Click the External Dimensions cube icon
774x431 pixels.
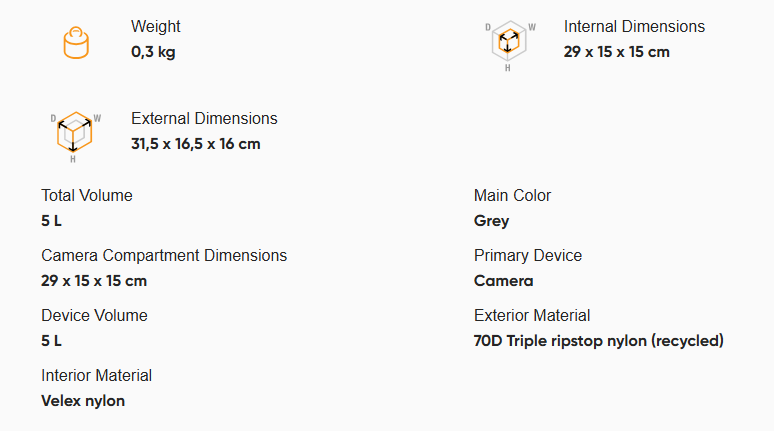pyautogui.click(x=76, y=137)
